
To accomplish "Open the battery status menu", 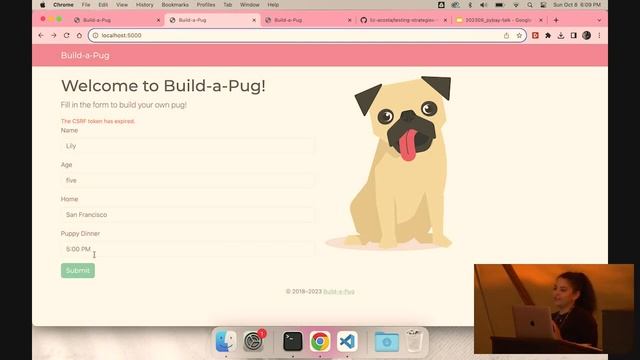I will [x=500, y=5].
